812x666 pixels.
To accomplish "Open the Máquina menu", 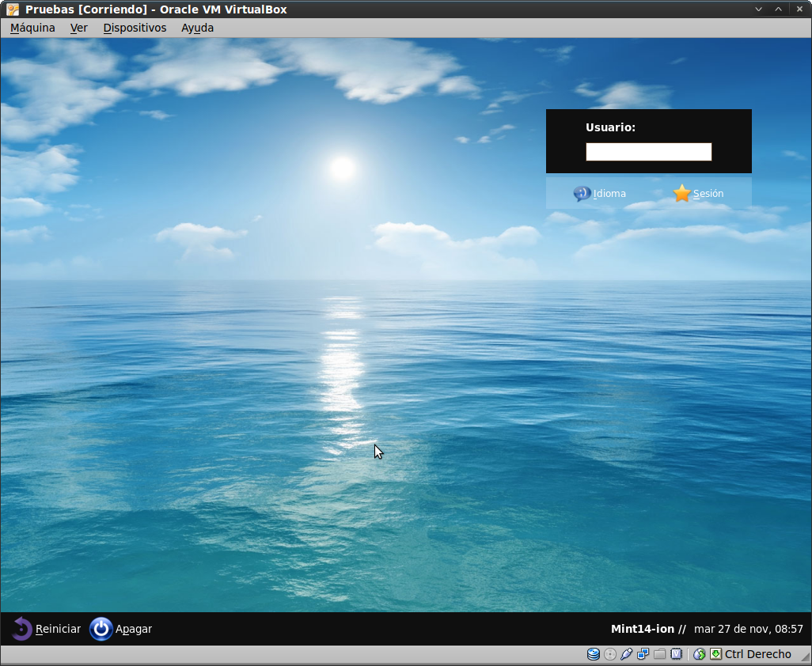I will coord(32,28).
